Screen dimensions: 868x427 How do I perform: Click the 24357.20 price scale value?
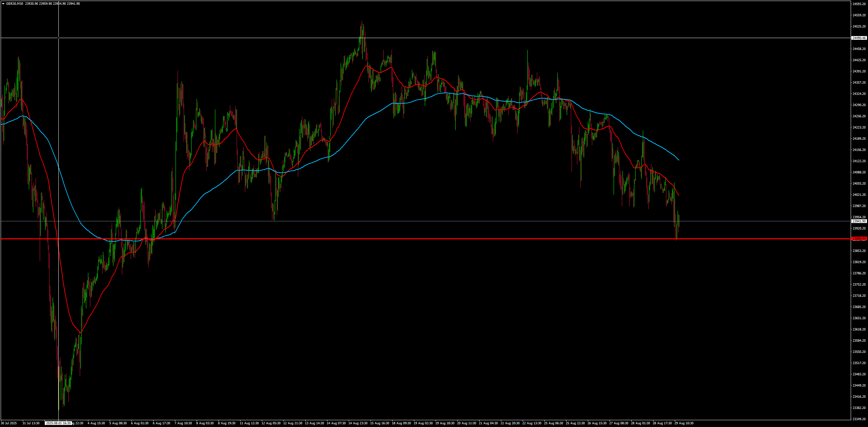[859, 83]
